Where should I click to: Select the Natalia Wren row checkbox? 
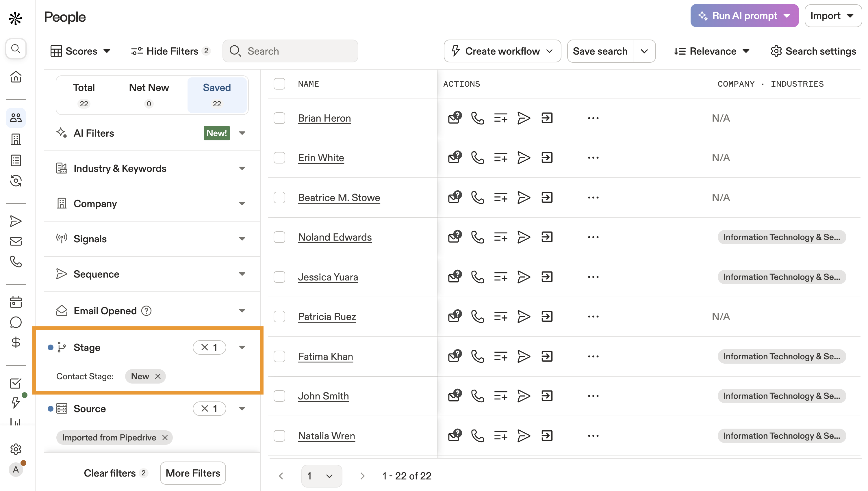point(279,436)
